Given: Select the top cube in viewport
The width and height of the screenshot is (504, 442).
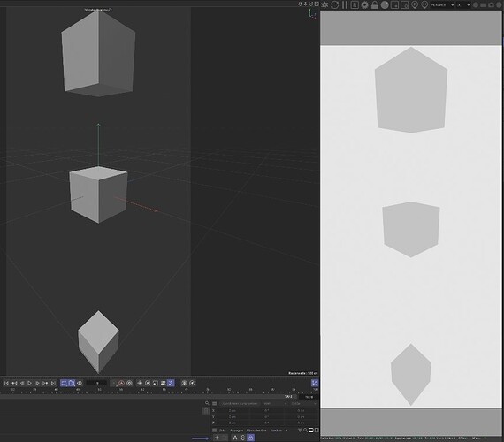Looking at the screenshot, I should 98,53.
